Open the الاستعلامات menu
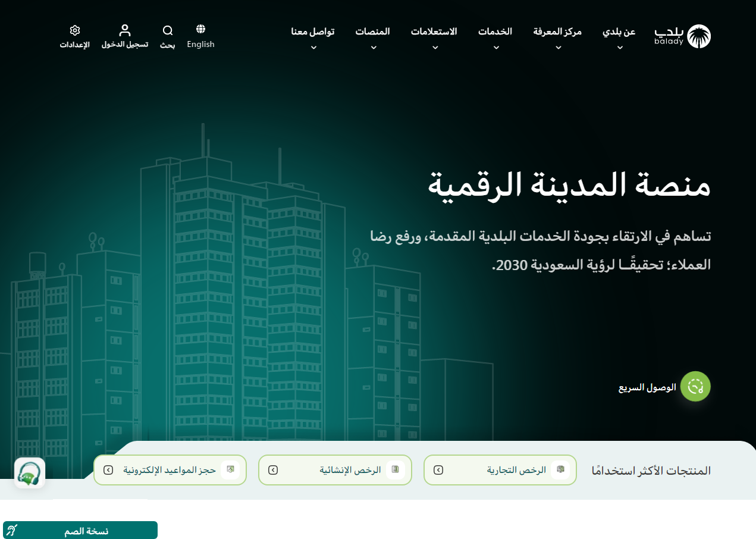The height and width of the screenshot is (539, 756). (x=434, y=32)
